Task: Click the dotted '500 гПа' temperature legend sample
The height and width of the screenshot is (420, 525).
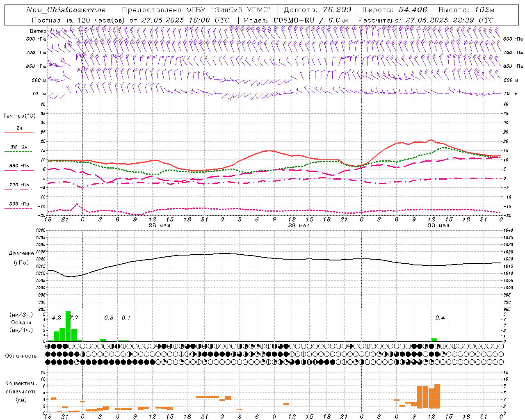Action: point(18,208)
